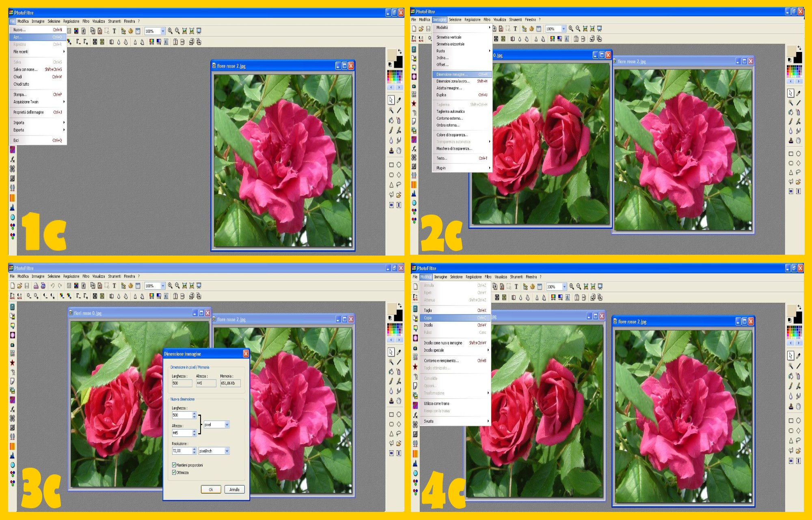Screen dimensions: 812x520
Task: Choose Copia in the Modifica menu
Action: 428,318
